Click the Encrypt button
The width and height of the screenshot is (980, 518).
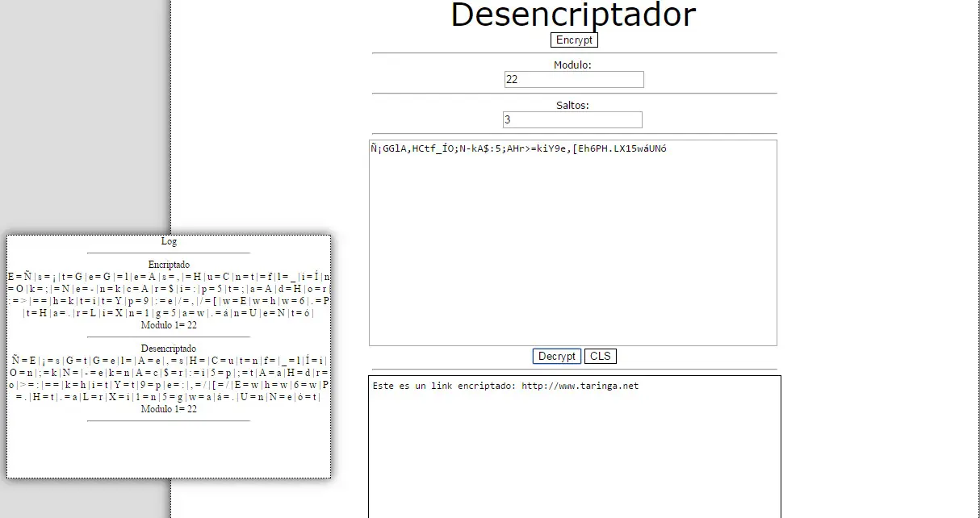pyautogui.click(x=573, y=40)
